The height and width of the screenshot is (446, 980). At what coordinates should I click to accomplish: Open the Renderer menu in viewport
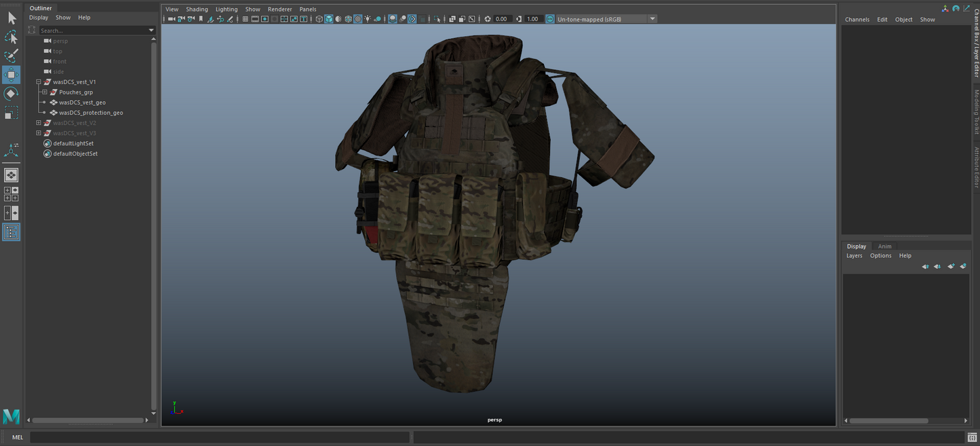pyautogui.click(x=279, y=10)
